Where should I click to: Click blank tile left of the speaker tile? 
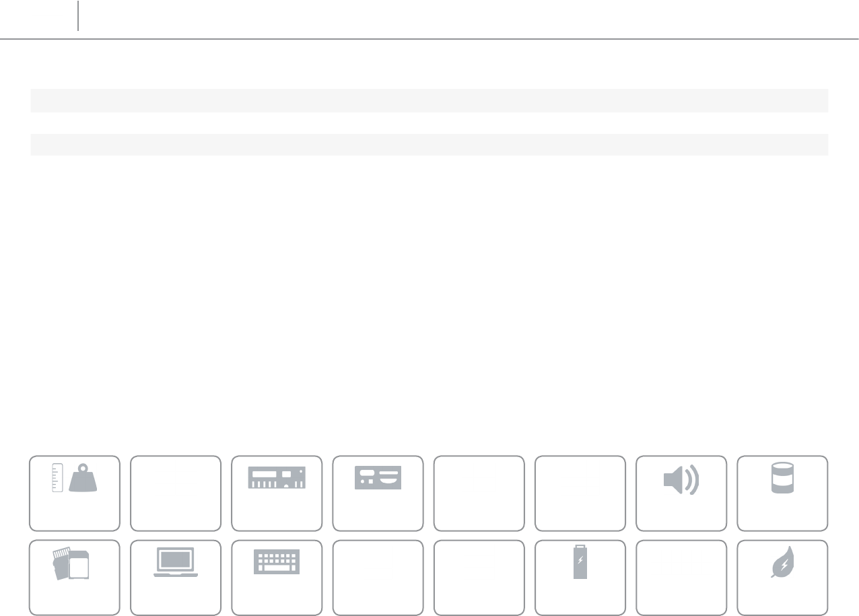click(x=580, y=493)
